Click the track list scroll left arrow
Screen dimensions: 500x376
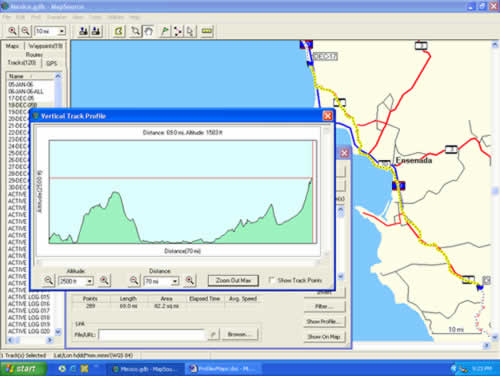click(10, 340)
